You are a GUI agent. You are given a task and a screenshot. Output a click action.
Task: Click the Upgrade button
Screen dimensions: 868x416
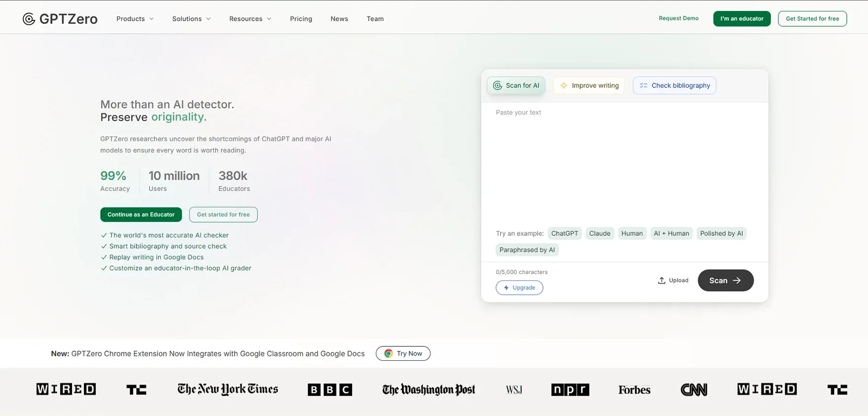pos(519,288)
